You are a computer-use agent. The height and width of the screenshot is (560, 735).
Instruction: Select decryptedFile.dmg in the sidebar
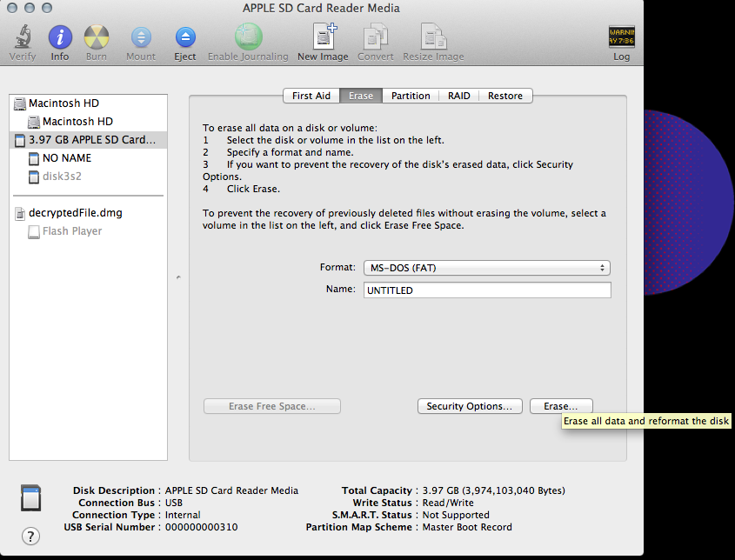click(x=88, y=213)
